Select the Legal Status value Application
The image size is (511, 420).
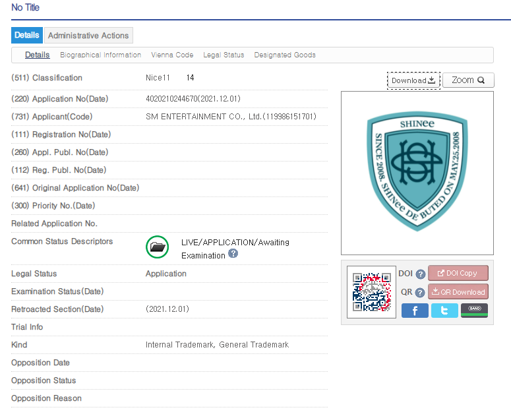point(166,274)
